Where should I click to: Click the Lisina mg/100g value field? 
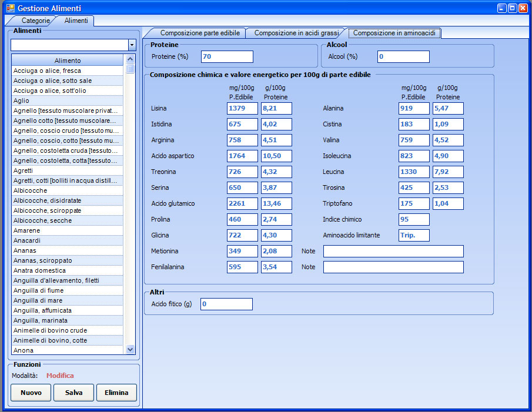(x=242, y=108)
